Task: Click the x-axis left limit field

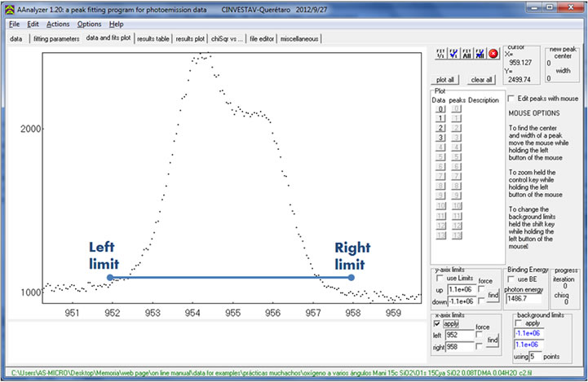Action: tap(457, 334)
